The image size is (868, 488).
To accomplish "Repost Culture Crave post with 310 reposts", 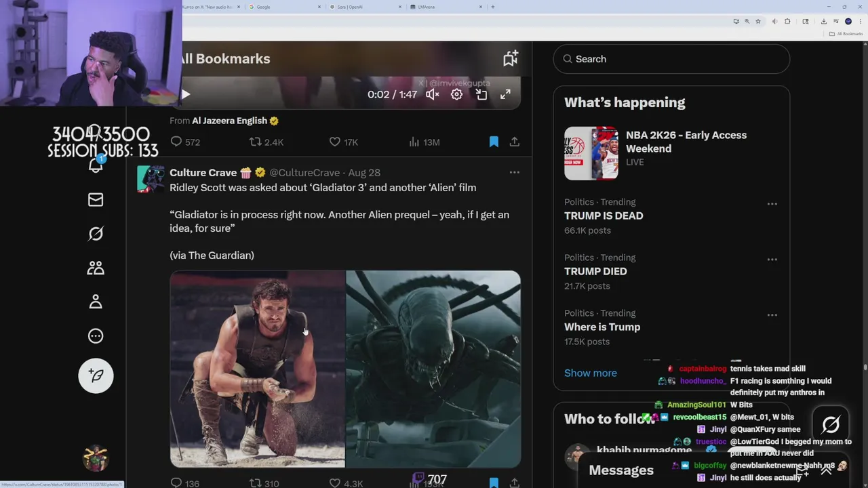I will (x=264, y=483).
